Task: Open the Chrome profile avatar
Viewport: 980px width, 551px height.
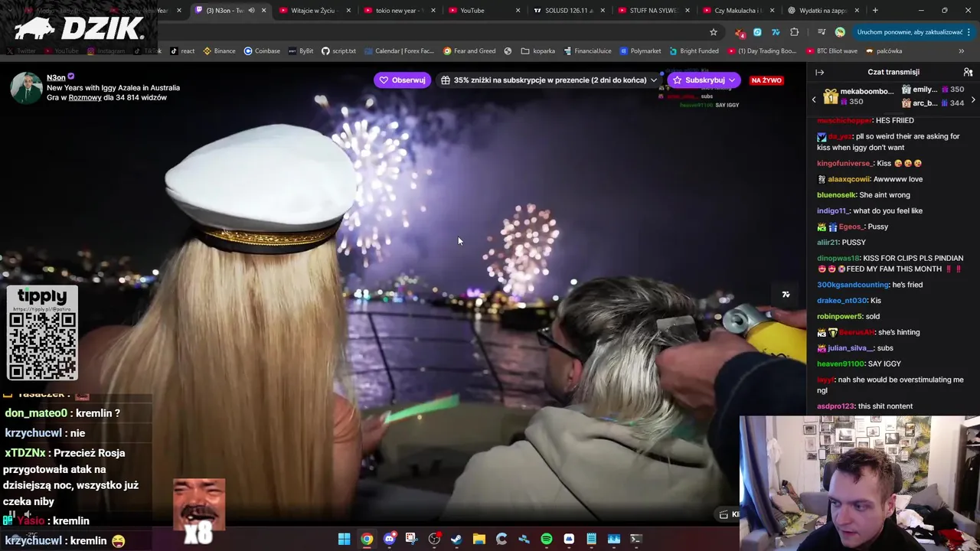Action: point(840,32)
